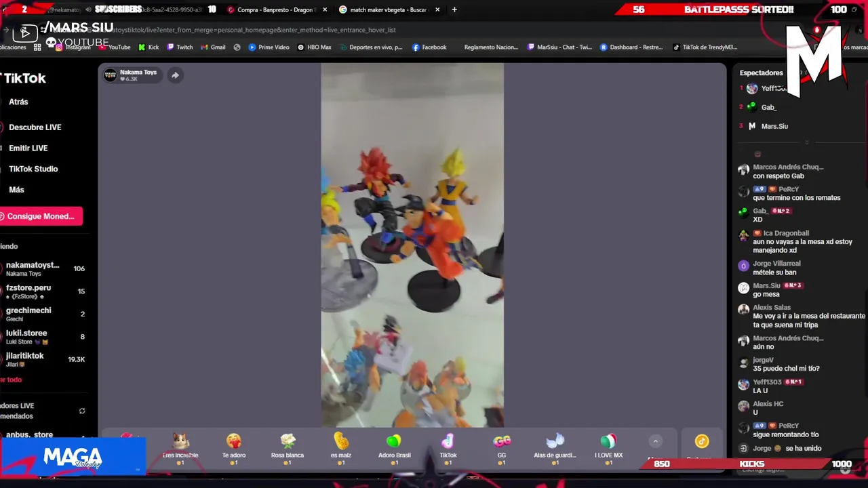Image resolution: width=868 pixels, height=488 pixels.
Task: Click the Consigue Monedas button
Action: 41,216
